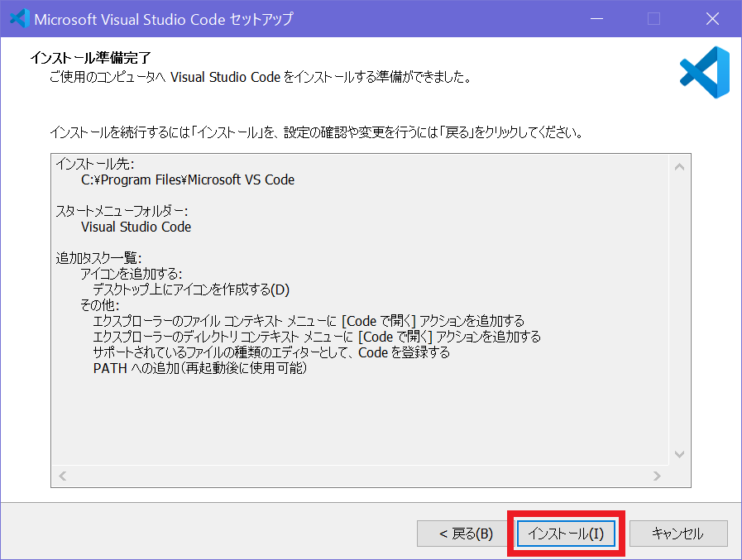Click the 追加タスク一覧 label in summary
This screenshot has width=742, height=560.
(98, 258)
